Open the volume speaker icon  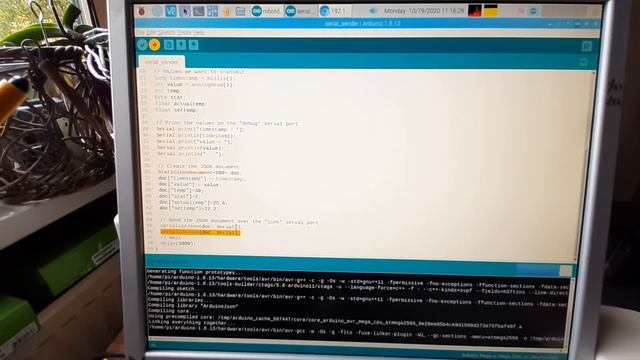pos(372,11)
